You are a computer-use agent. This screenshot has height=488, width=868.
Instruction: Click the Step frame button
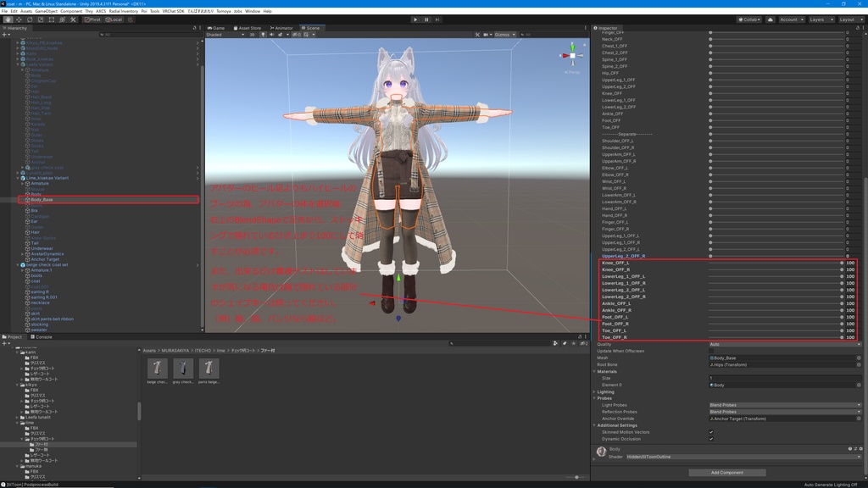click(437, 19)
